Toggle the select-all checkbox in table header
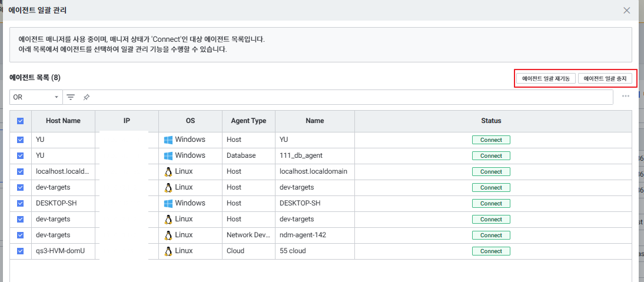This screenshot has height=282, width=644. coord(21,121)
